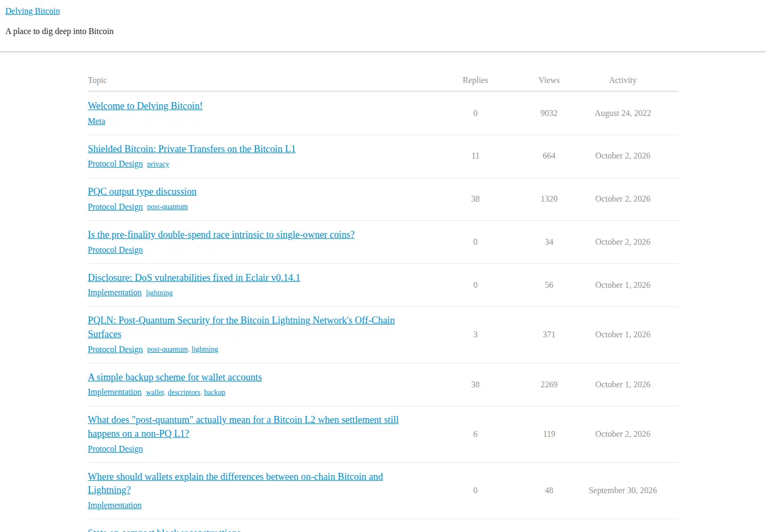Screen dimensions: 766x532
Task: Open the Delving Bitcoin home link
Action: click(32, 11)
